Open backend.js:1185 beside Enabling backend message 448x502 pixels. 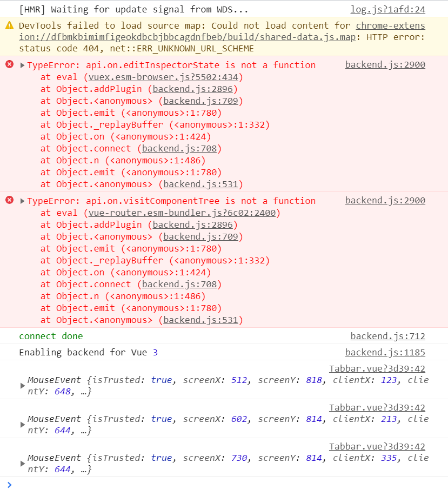click(x=385, y=352)
